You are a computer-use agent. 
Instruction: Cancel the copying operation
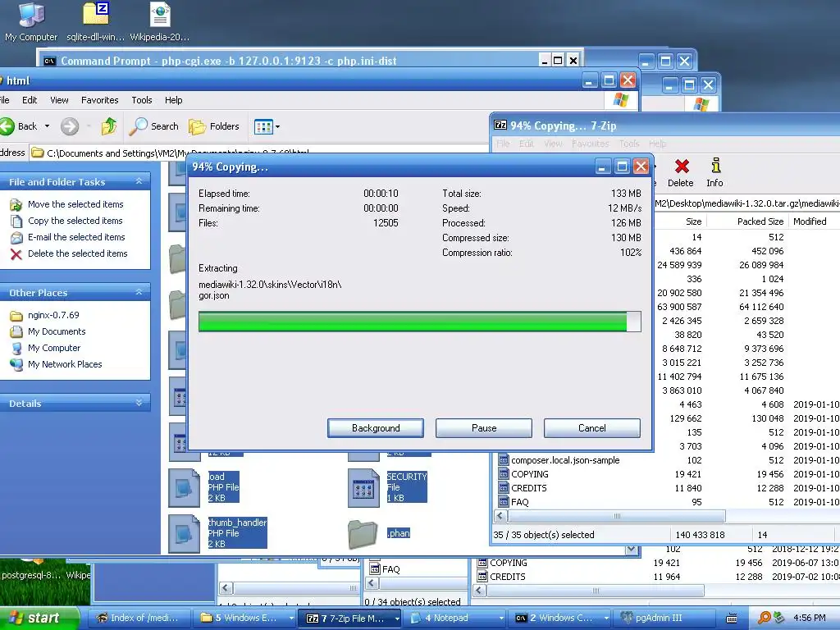[592, 428]
